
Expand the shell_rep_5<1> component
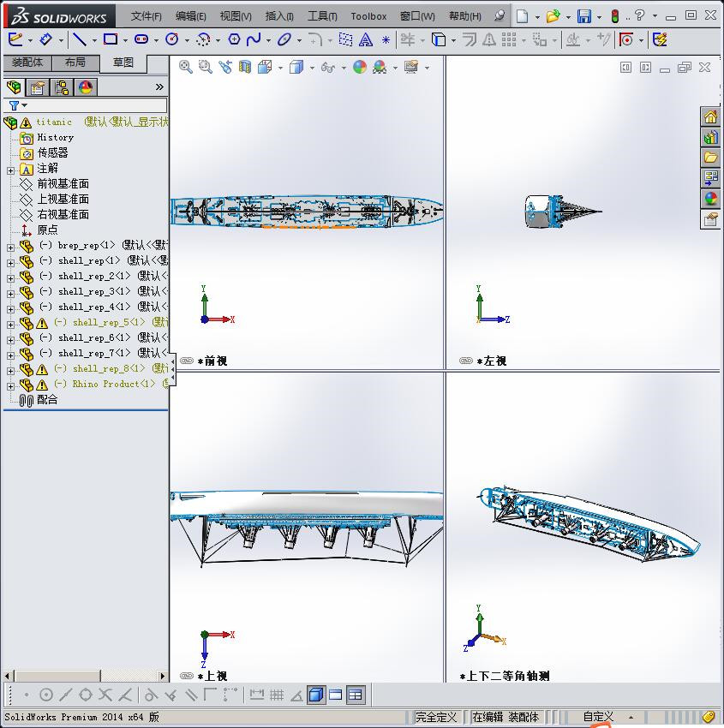[10, 325]
